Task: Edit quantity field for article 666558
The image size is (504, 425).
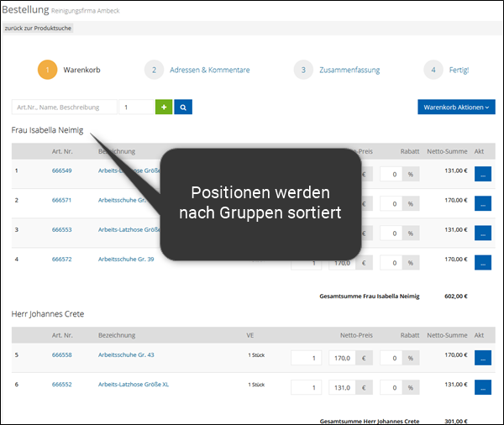Action: [307, 358]
